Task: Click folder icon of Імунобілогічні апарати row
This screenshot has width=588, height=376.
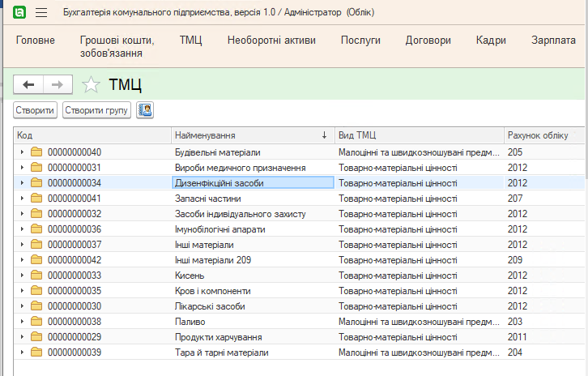Action: point(36,229)
